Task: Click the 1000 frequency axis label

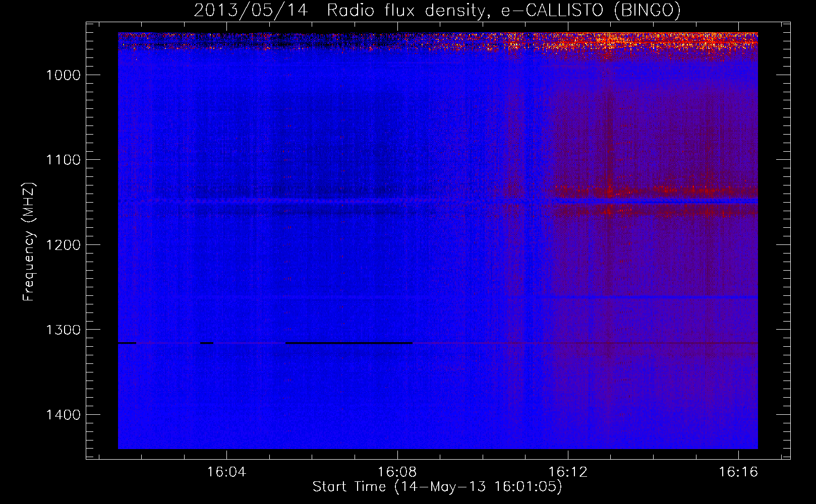Action: click(63, 75)
